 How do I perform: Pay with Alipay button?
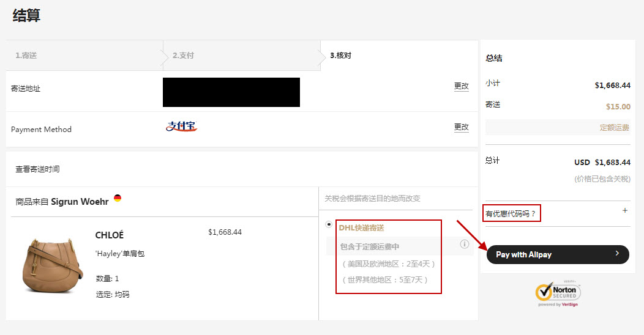pyautogui.click(x=558, y=255)
